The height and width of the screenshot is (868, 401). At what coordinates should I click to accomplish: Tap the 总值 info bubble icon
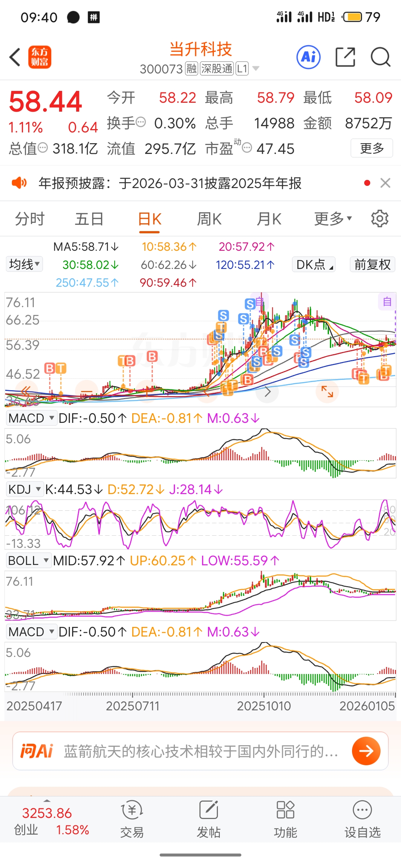click(43, 148)
